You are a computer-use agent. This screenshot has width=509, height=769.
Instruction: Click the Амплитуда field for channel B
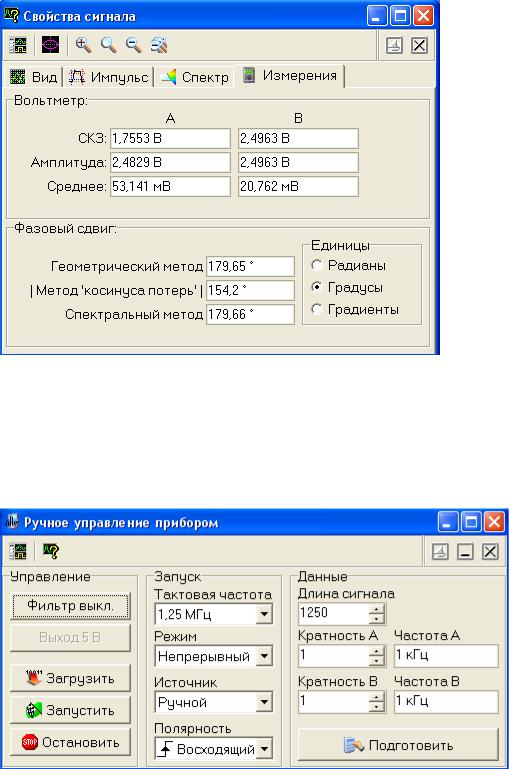(x=298, y=163)
